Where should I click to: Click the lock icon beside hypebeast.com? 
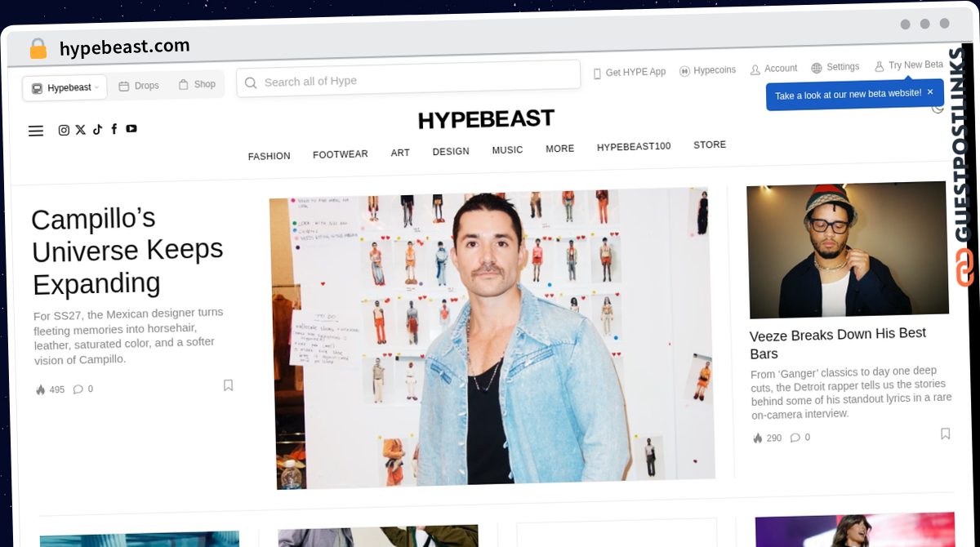tap(38, 49)
